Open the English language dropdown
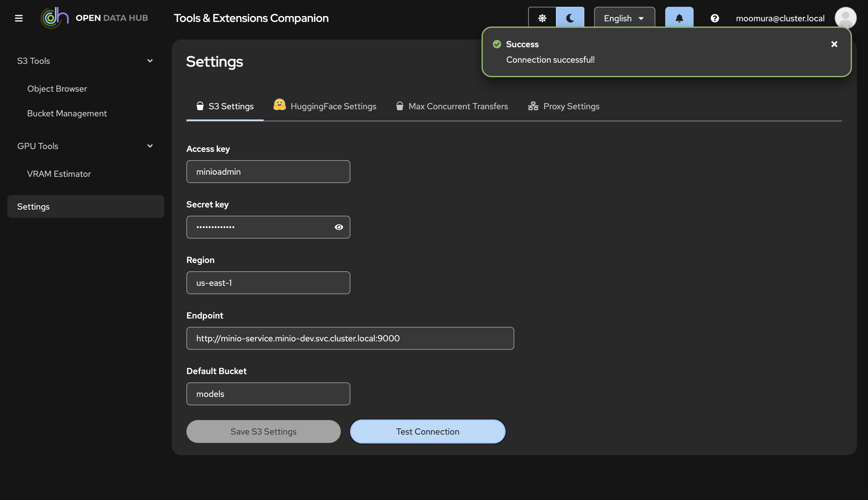This screenshot has height=500, width=868. 624,18
